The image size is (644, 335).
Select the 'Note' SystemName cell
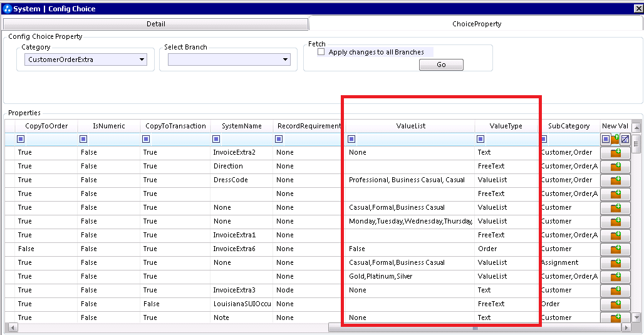point(242,317)
